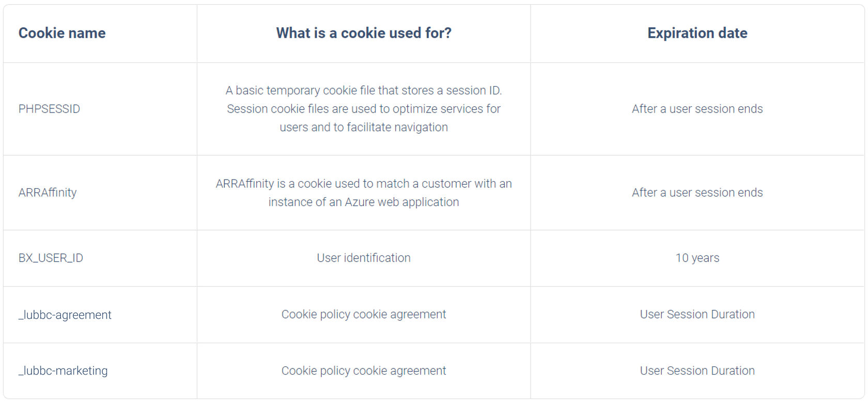The width and height of the screenshot is (868, 402).
Task: Click the 'Cookie name' column header
Action: (x=62, y=33)
